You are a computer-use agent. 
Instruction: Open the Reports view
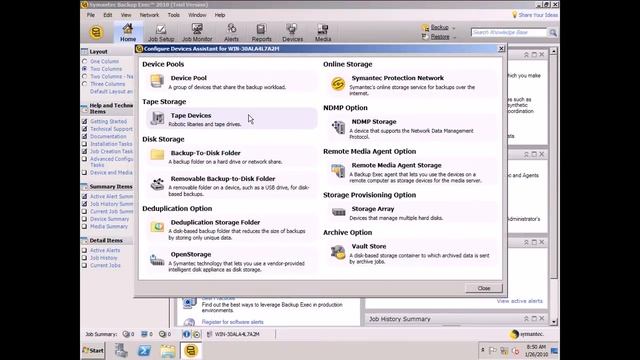(x=261, y=33)
